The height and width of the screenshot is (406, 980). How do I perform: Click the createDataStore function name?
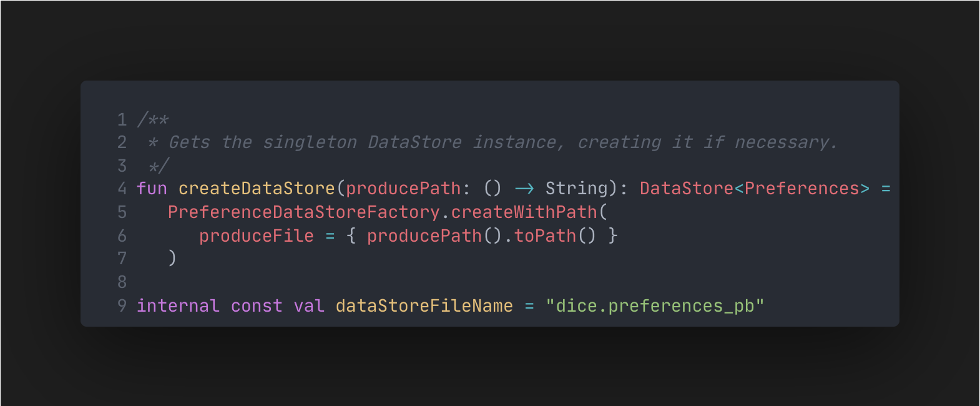pyautogui.click(x=257, y=189)
